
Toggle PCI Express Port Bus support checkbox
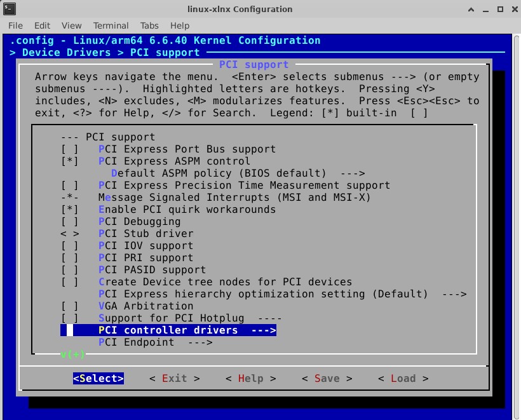click(70, 149)
